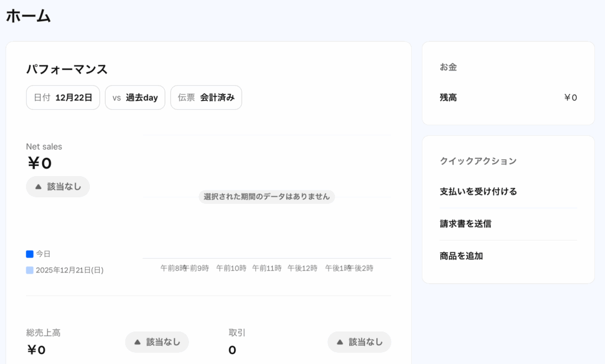The height and width of the screenshot is (364, 605).
Task: Click the 残高 ¥0 balance entry
Action: pyautogui.click(x=508, y=97)
